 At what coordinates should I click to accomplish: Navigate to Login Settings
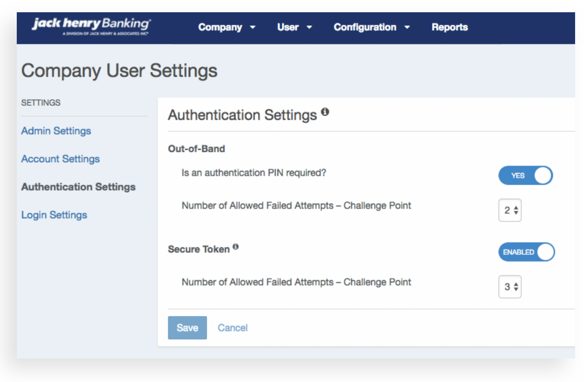click(x=54, y=215)
